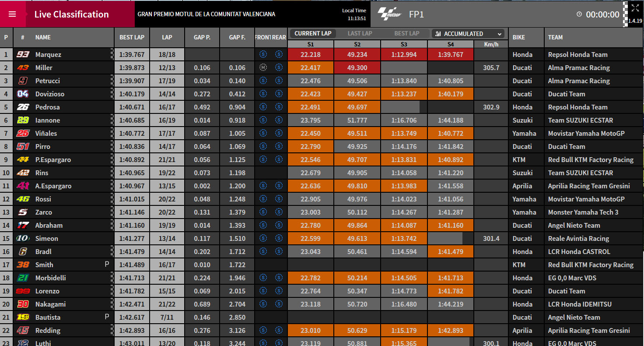
Task: Open the hamburger menu
Action: coord(12,14)
